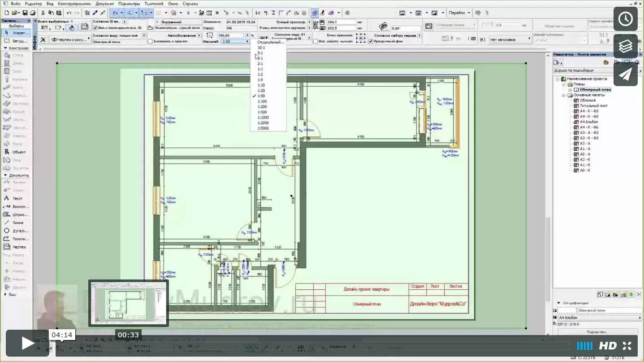644x362 pixels.
Task: Click the Open folder icon
Action: 15,13
